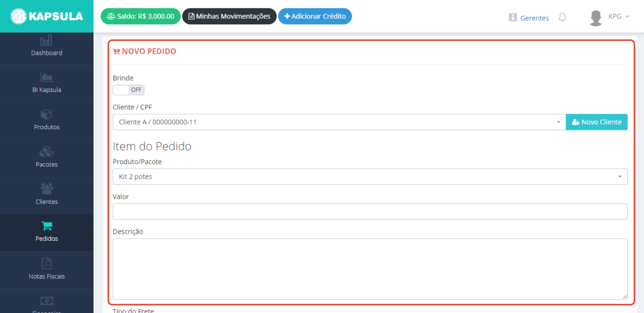
Task: Open Pacotes from the sidebar
Action: click(47, 158)
